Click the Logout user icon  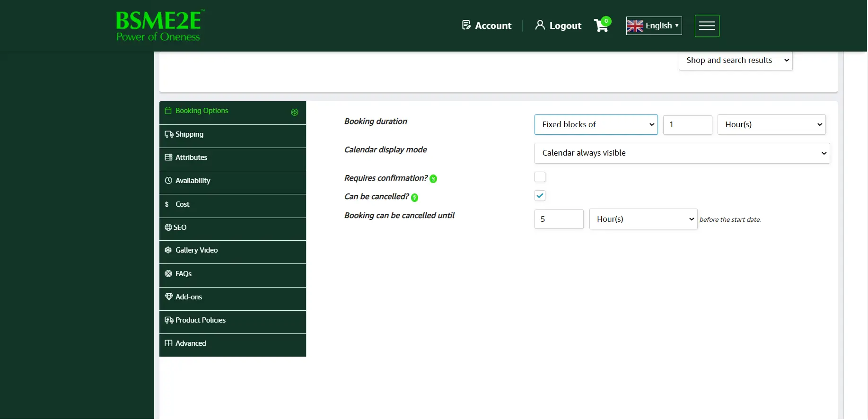(x=540, y=25)
